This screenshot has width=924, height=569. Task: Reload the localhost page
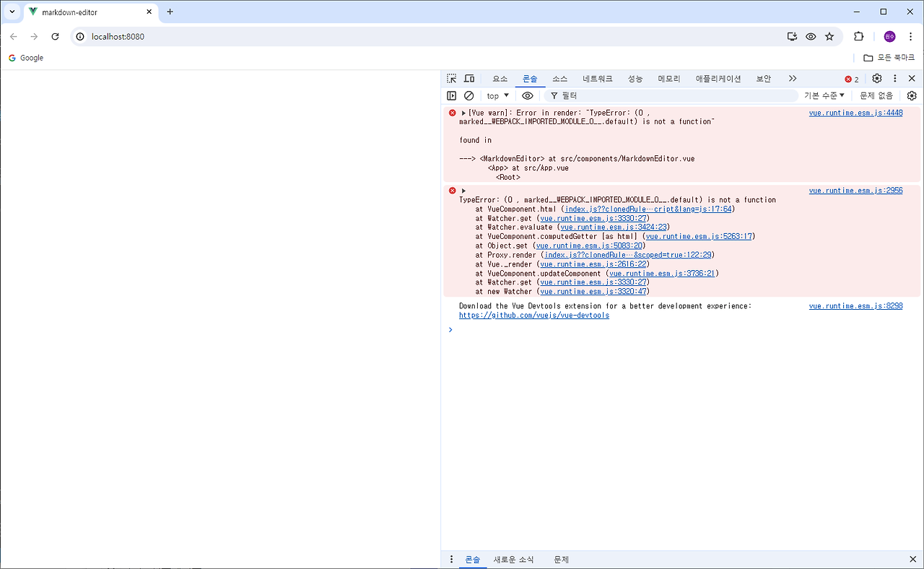[55, 36]
